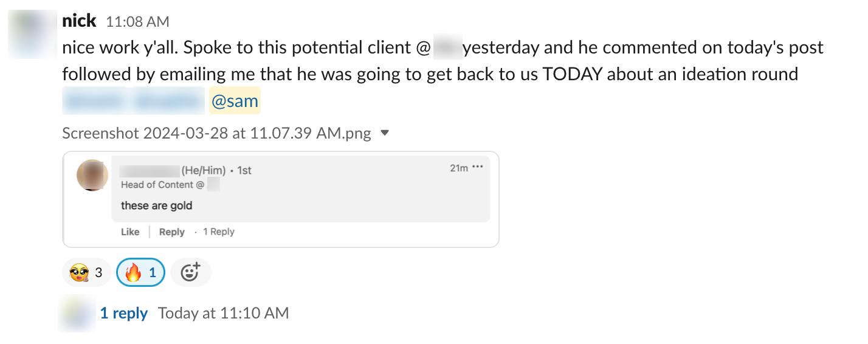This screenshot has width=868, height=344.
Task: Click the @sam mention
Action: [x=235, y=101]
